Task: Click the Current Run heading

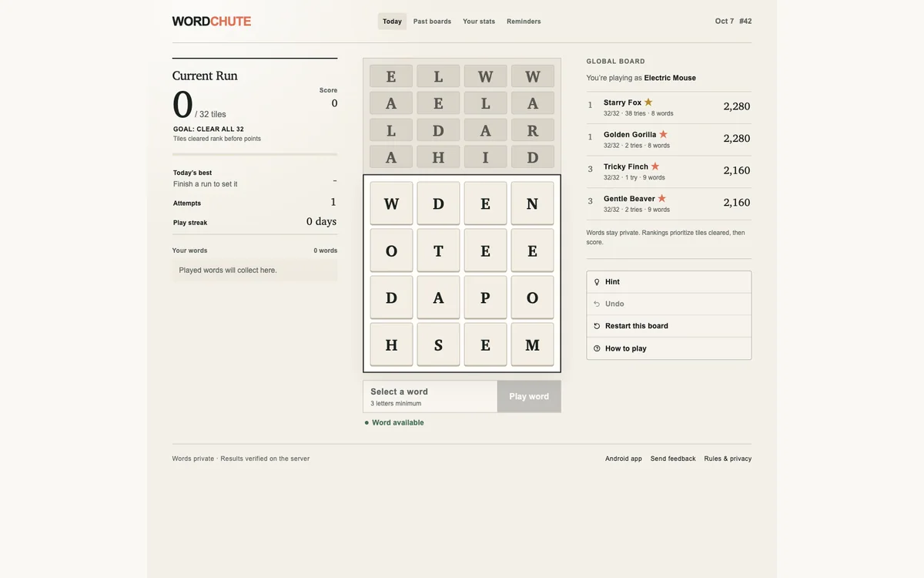Action: pyautogui.click(x=205, y=76)
